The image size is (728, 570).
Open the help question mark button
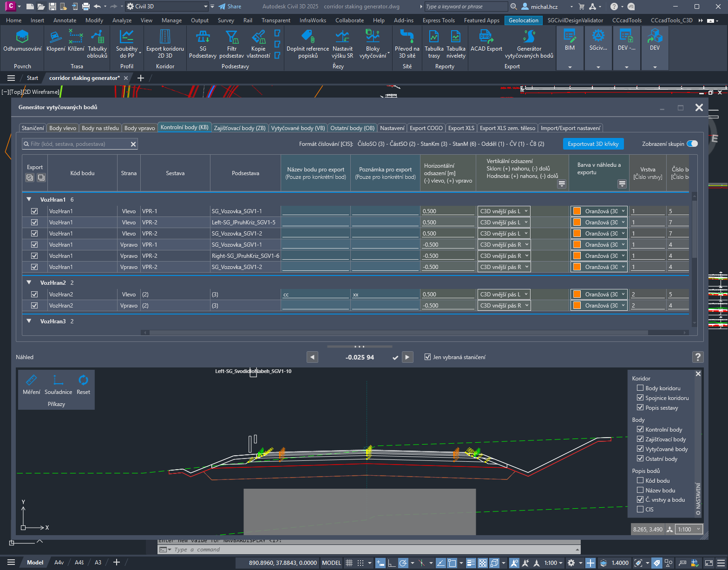click(x=697, y=357)
